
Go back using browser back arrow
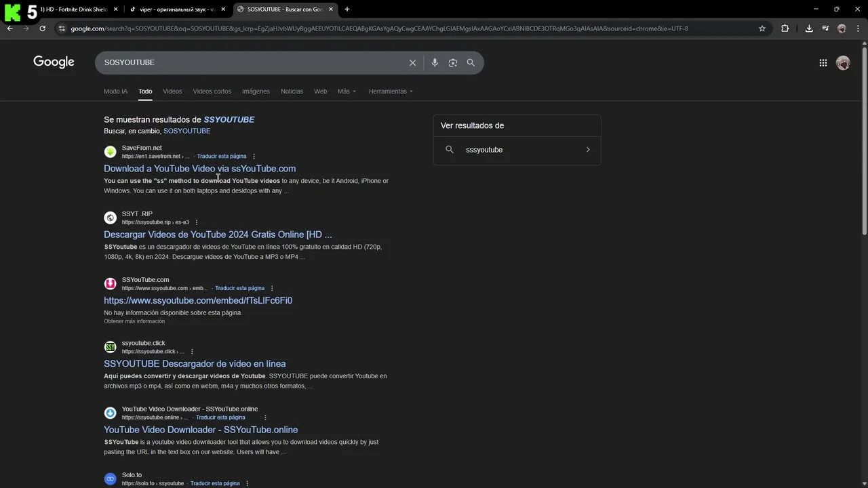9,28
